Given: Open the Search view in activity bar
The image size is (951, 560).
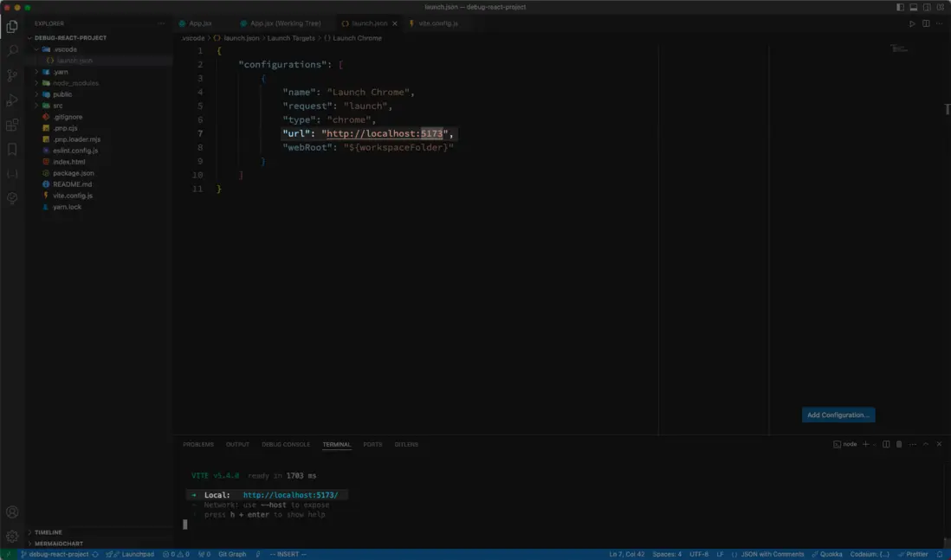Looking at the screenshot, I should [12, 51].
